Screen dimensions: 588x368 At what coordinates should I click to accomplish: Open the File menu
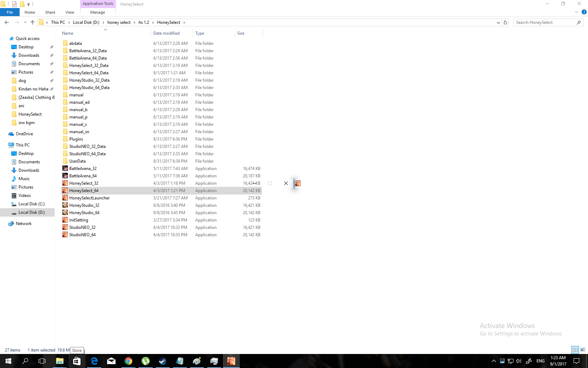10,12
